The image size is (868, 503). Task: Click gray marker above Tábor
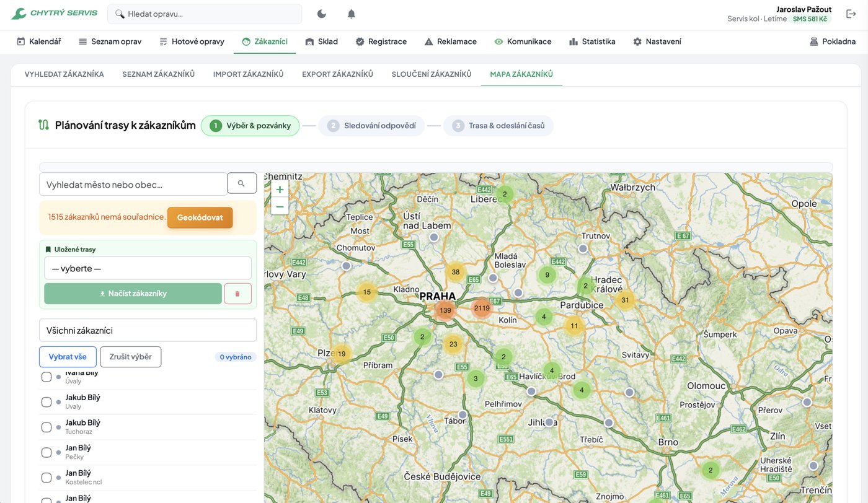point(463,414)
